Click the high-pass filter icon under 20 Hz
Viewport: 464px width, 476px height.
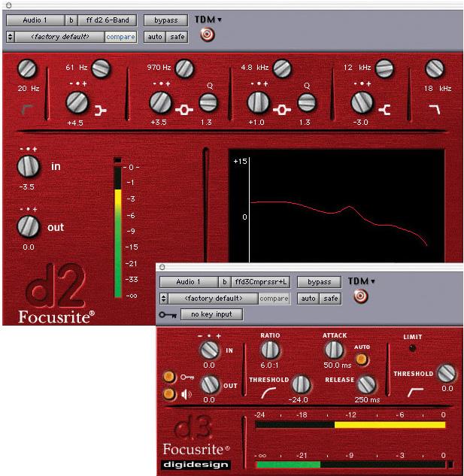[27, 109]
